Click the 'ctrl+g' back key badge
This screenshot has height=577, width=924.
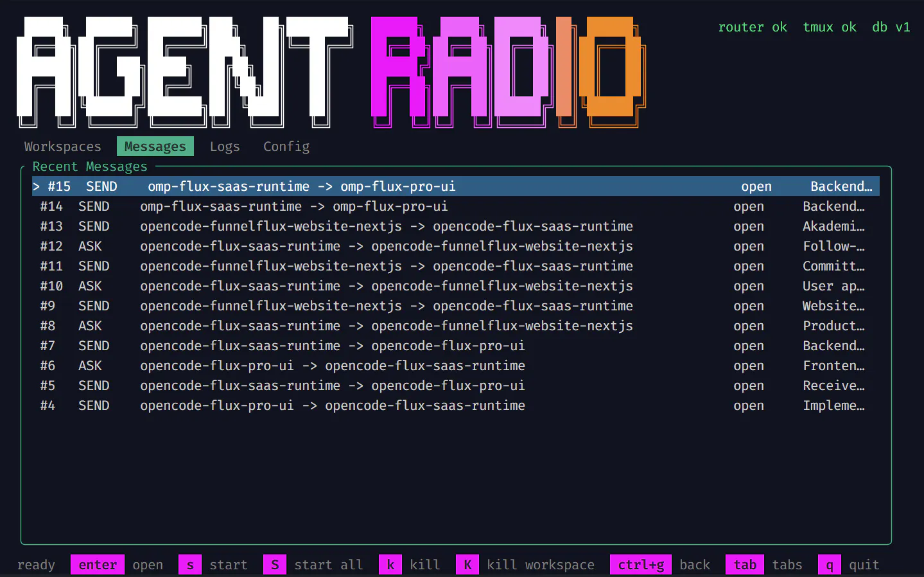[641, 565]
